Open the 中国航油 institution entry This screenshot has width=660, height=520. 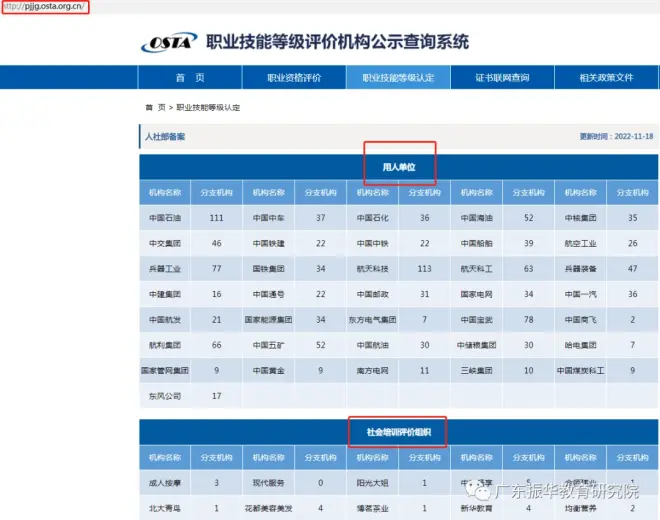click(373, 345)
